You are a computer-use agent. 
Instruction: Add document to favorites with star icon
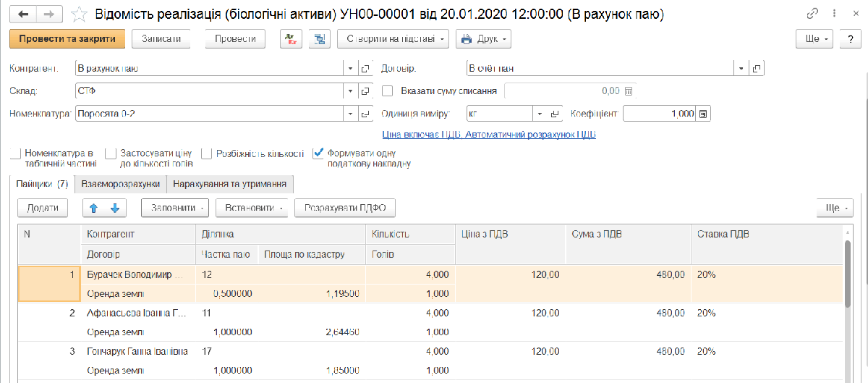tap(81, 14)
